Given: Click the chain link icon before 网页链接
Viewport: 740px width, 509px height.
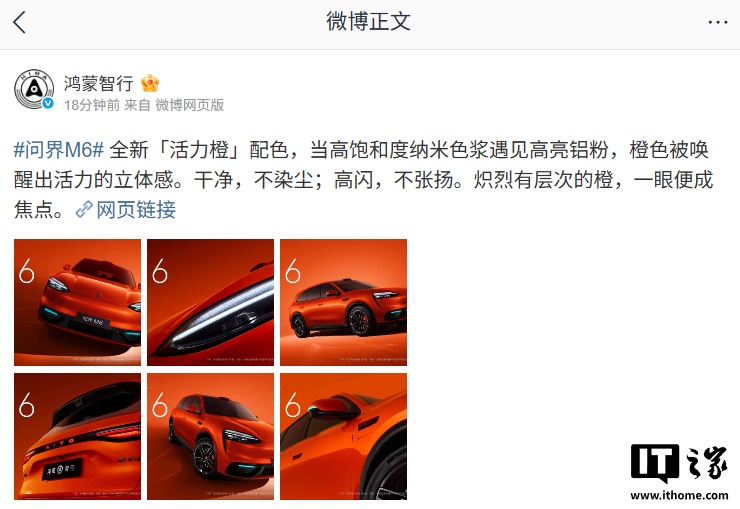Looking at the screenshot, I should [84, 209].
